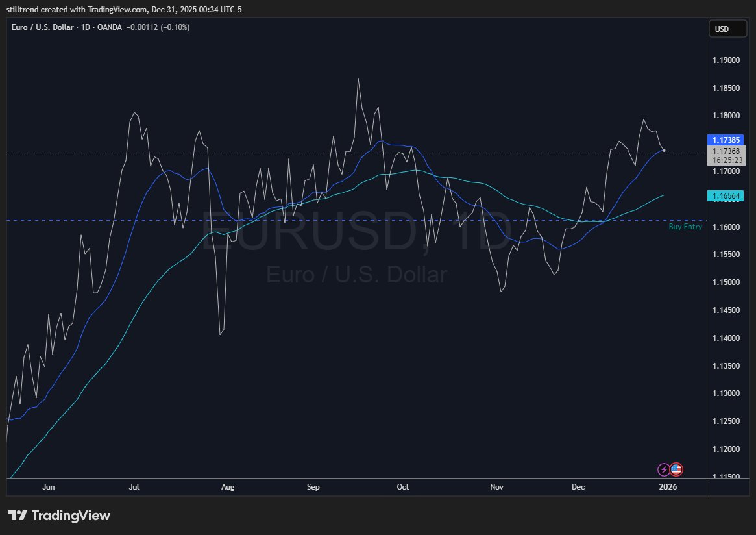Select the 2026 label on the time axis
This screenshot has width=756, height=535.
click(668, 487)
